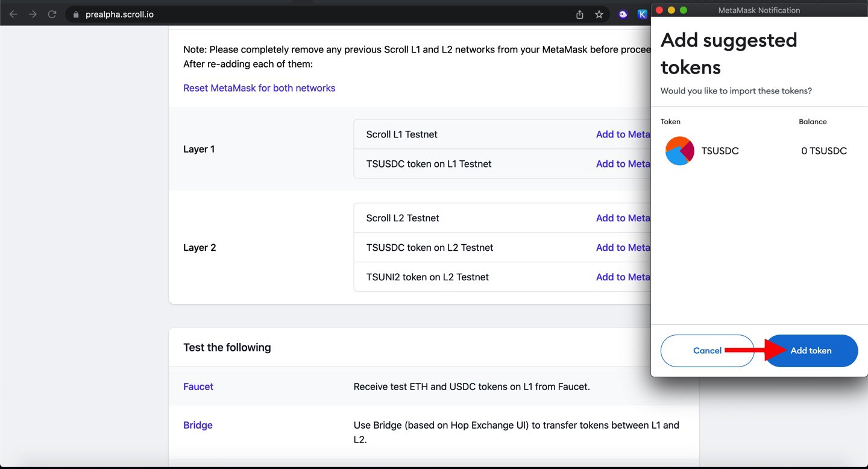Open the share page icon
868x469 pixels.
(x=580, y=14)
